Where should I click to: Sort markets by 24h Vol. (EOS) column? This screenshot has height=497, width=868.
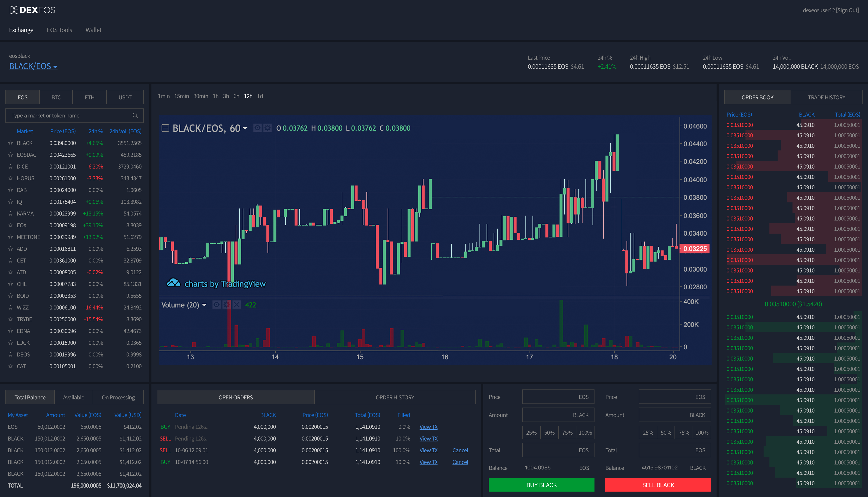tap(125, 131)
